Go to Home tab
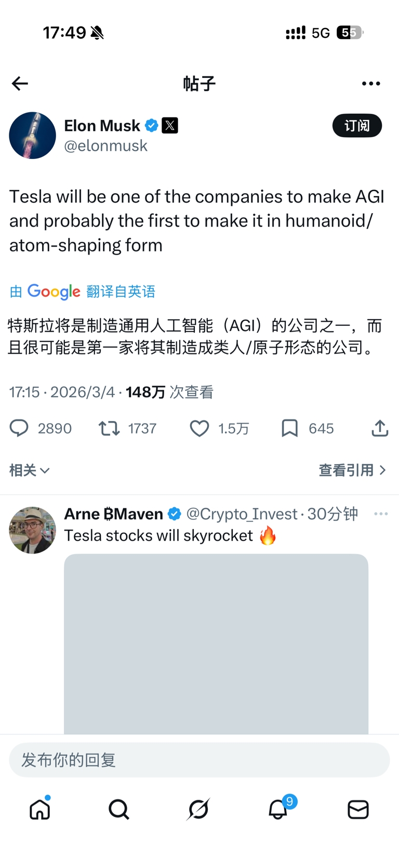The image size is (399, 868). (40, 809)
